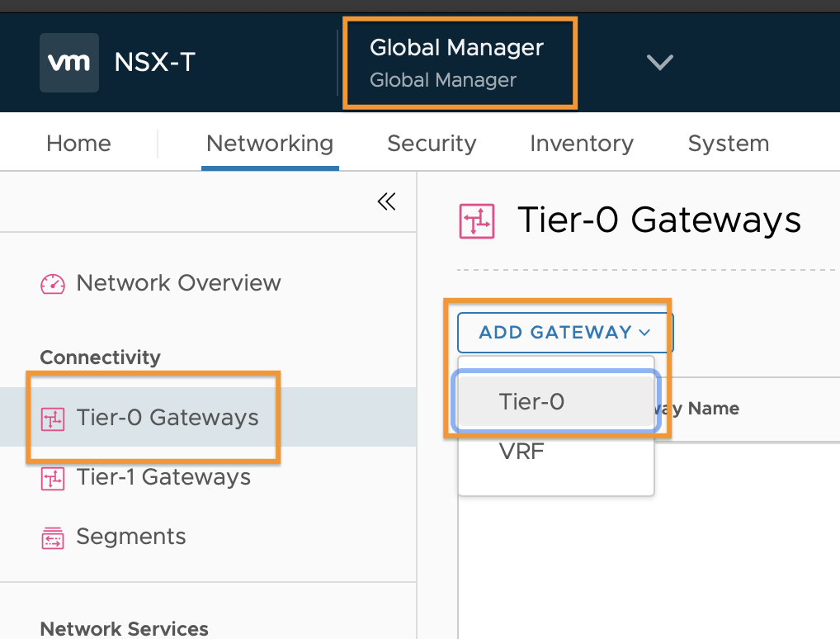840x639 pixels.
Task: Open Network Overview in the sidebar
Action: (178, 282)
